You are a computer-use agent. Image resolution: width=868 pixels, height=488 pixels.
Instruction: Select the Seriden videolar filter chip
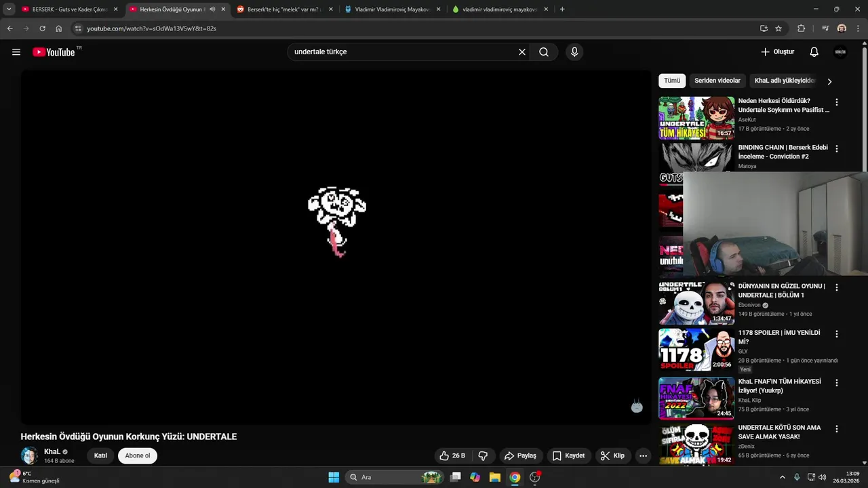717,81
